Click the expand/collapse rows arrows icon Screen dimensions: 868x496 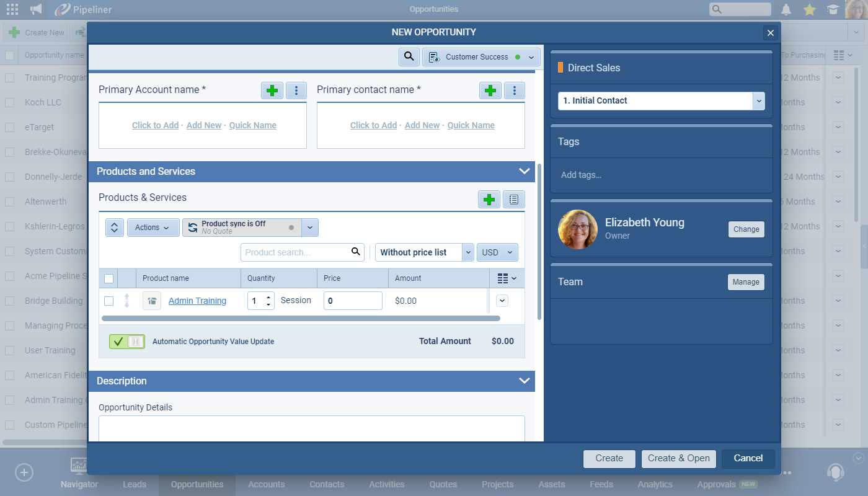click(x=114, y=228)
